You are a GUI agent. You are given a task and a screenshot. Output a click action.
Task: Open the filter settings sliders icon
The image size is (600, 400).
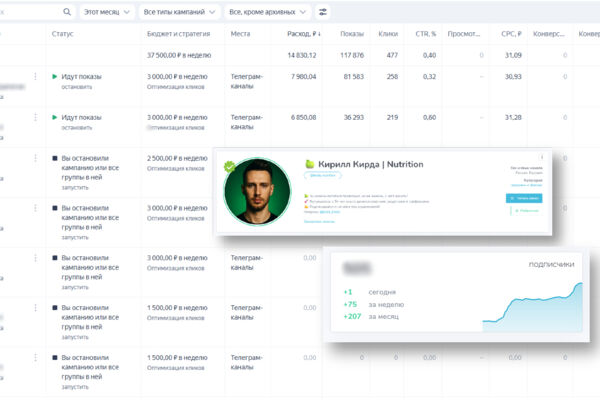pos(323,12)
